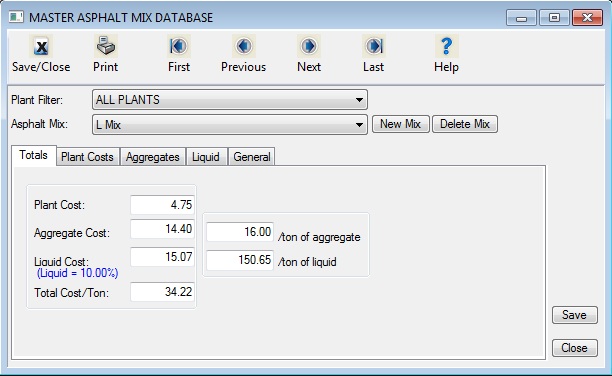Click the Delete Mix button
This screenshot has width=612, height=376.
coord(465,124)
